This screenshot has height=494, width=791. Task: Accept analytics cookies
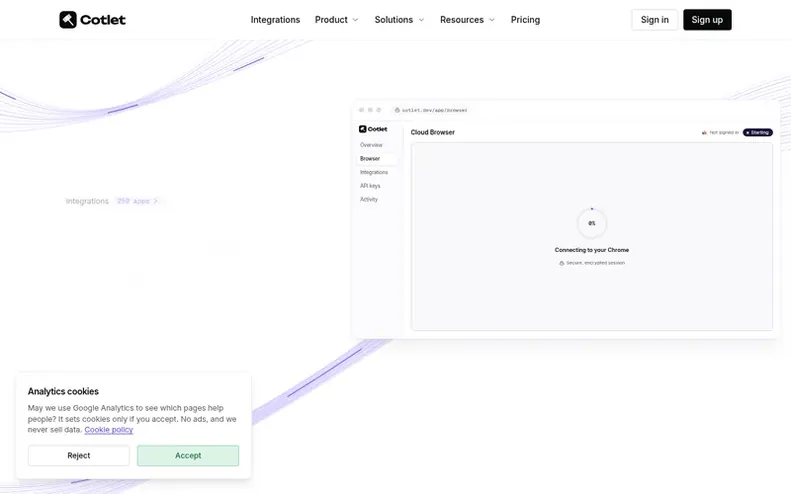tap(188, 455)
